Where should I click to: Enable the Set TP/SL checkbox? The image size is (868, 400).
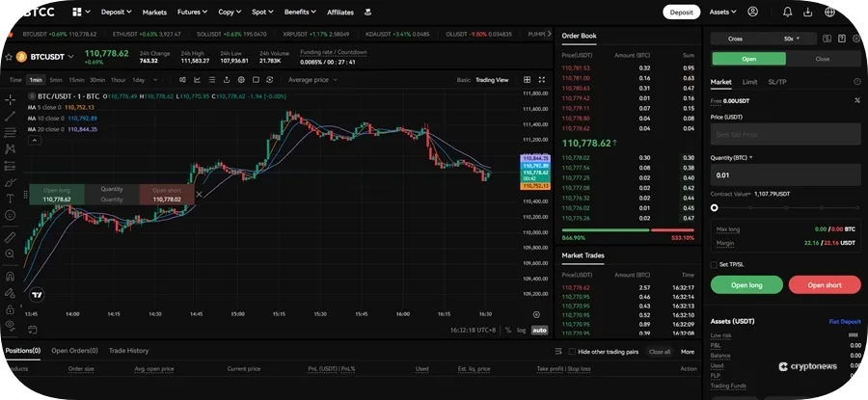point(714,264)
